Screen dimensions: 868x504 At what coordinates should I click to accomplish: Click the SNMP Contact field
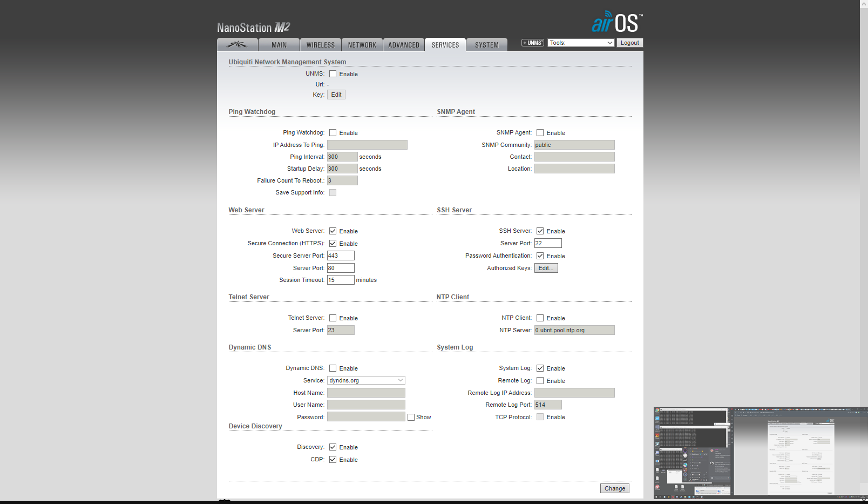[574, 157]
